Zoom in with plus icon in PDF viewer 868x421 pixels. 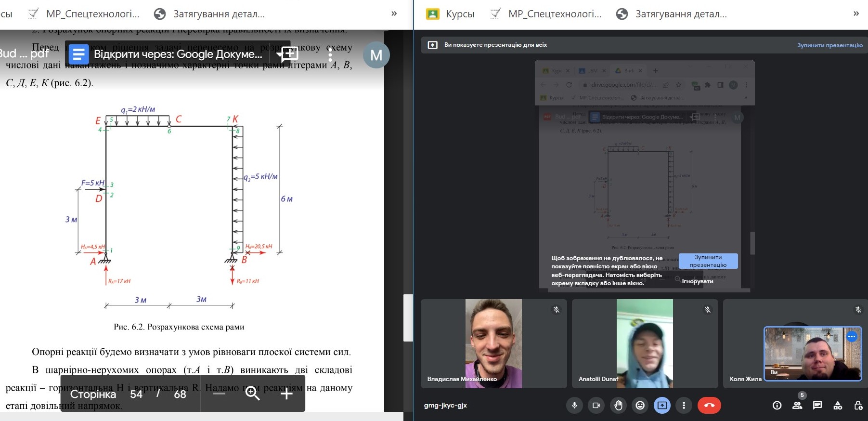coord(286,394)
